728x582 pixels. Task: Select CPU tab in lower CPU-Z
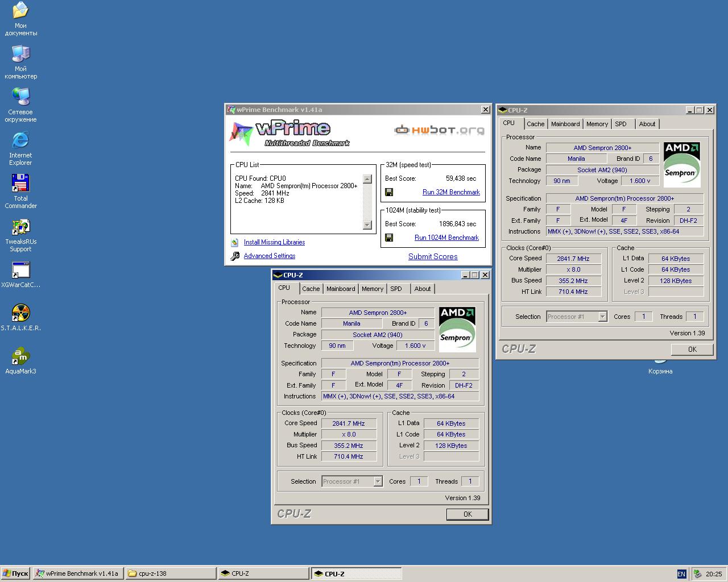284,288
